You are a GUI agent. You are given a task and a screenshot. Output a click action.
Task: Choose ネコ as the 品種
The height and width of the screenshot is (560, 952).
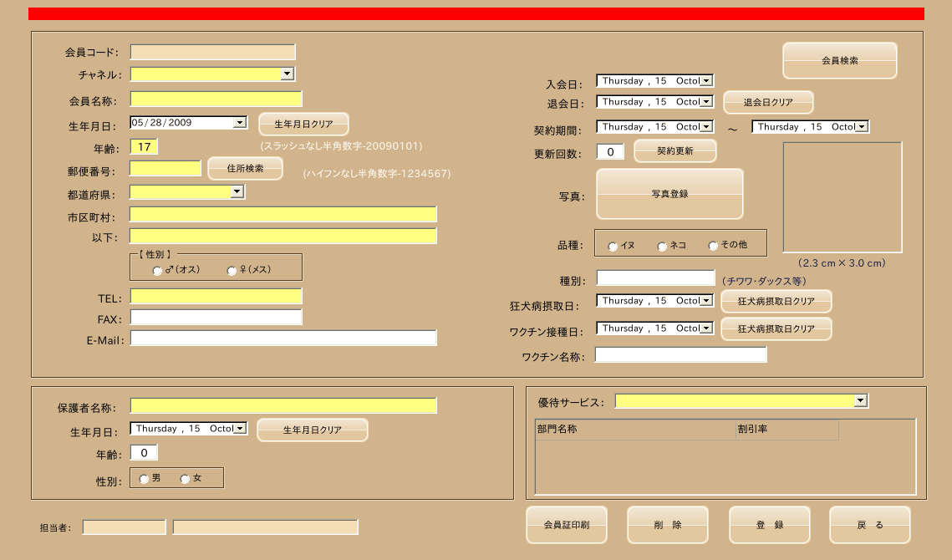tap(662, 246)
